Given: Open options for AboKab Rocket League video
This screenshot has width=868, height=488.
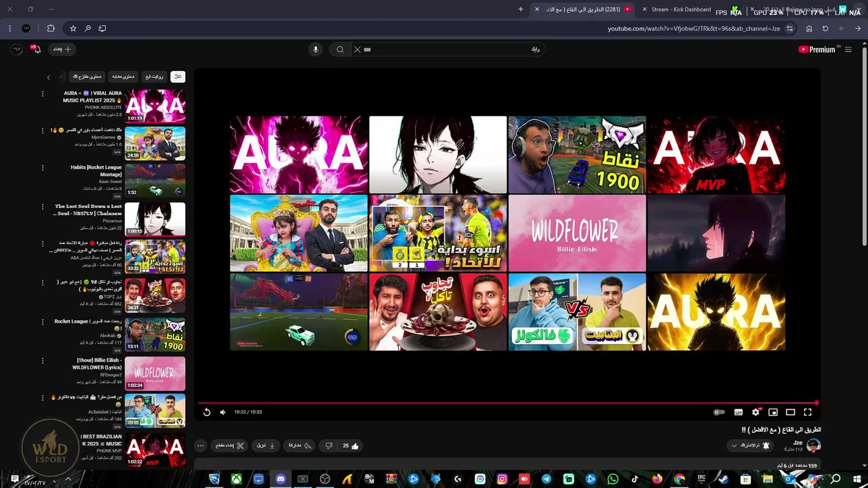Looking at the screenshot, I should (42, 322).
